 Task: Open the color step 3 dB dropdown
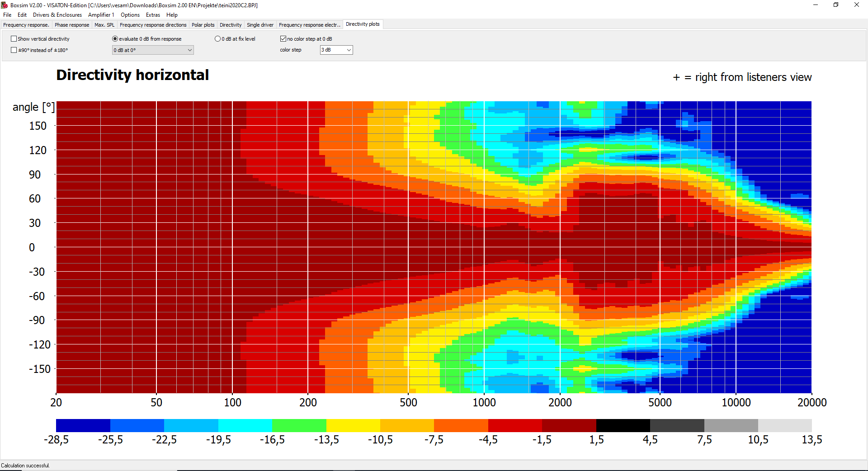336,50
